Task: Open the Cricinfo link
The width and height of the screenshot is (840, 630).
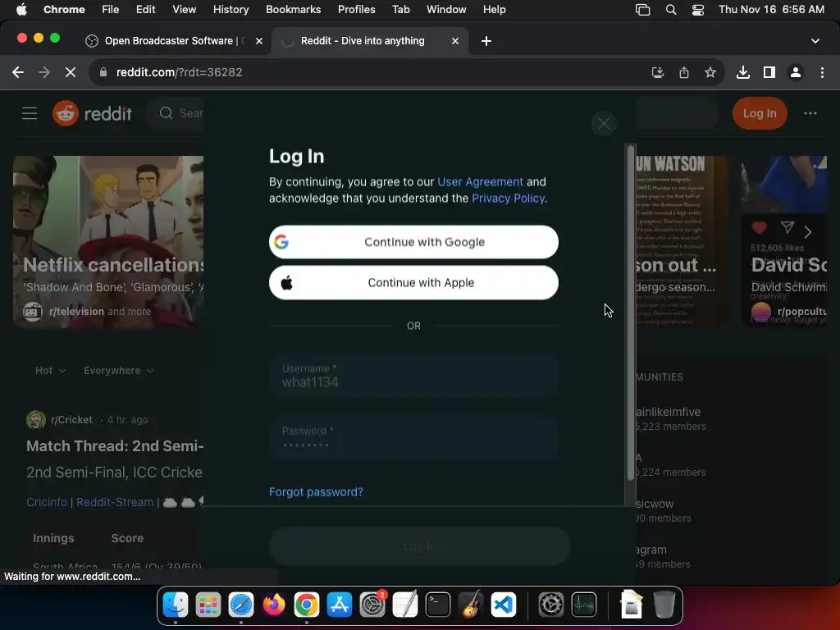Action: 47,502
